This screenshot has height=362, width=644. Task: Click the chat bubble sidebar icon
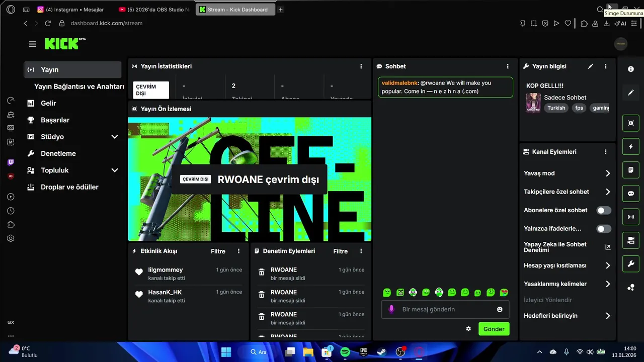pyautogui.click(x=631, y=194)
